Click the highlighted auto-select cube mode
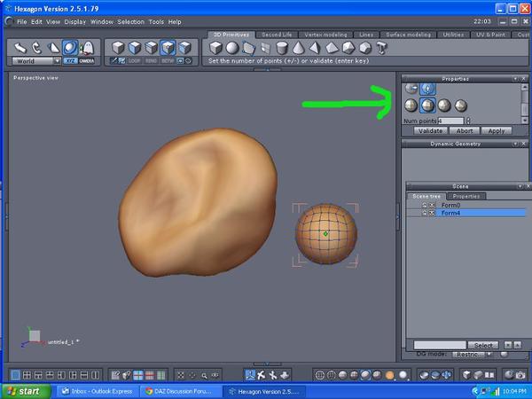Image resolution: width=532 pixels, height=399 pixels. [168, 48]
